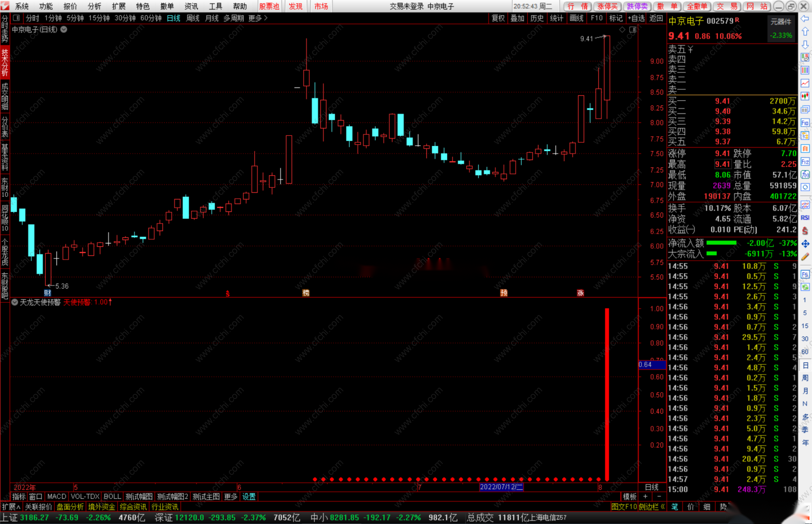Click the blue left arrow back icon

click(805, 19)
